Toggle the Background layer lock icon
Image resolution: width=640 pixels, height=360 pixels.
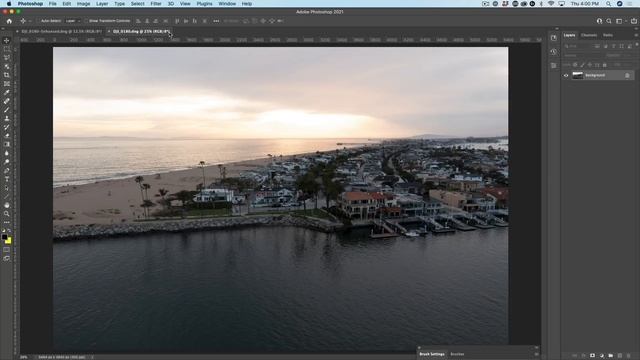pyautogui.click(x=627, y=75)
